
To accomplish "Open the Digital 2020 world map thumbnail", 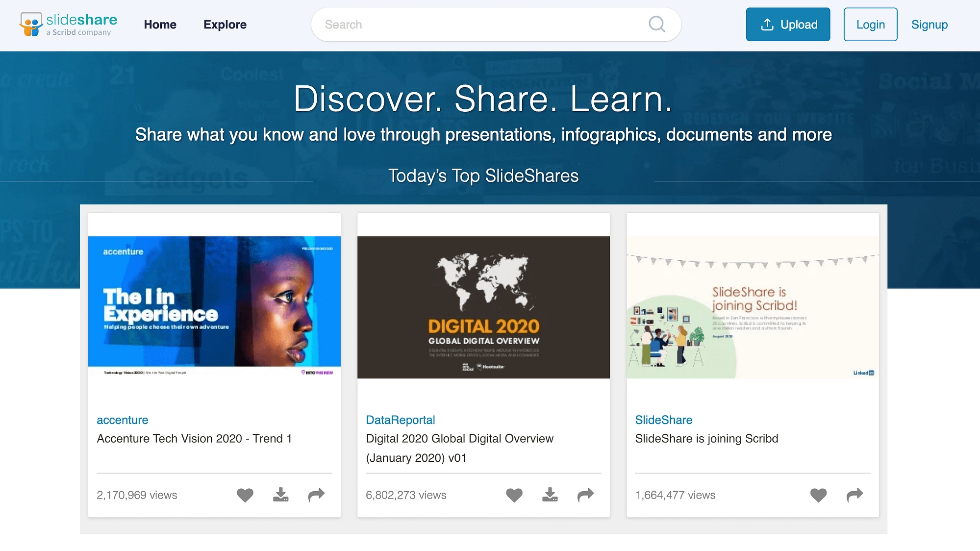I will [483, 307].
